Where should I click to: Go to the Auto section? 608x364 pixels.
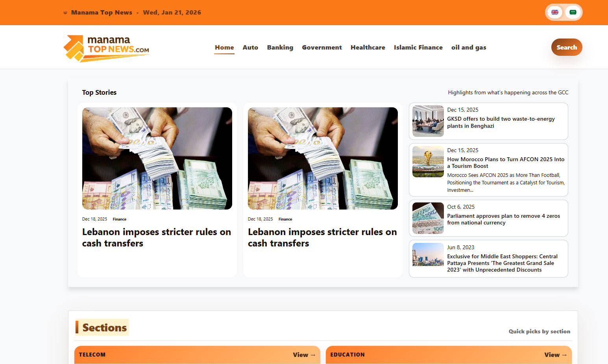click(x=250, y=48)
